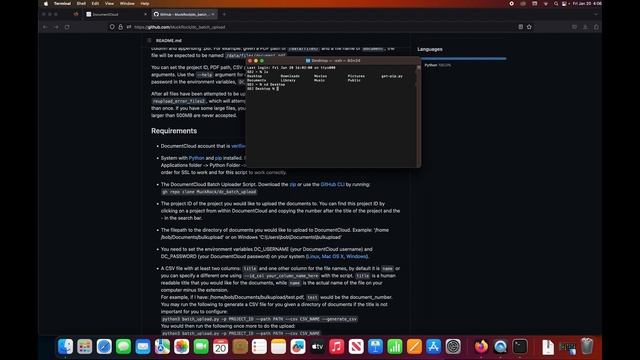Image resolution: width=640 pixels, height=360 pixels.
Task: Reload the page in Firefox
Action: [67, 27]
